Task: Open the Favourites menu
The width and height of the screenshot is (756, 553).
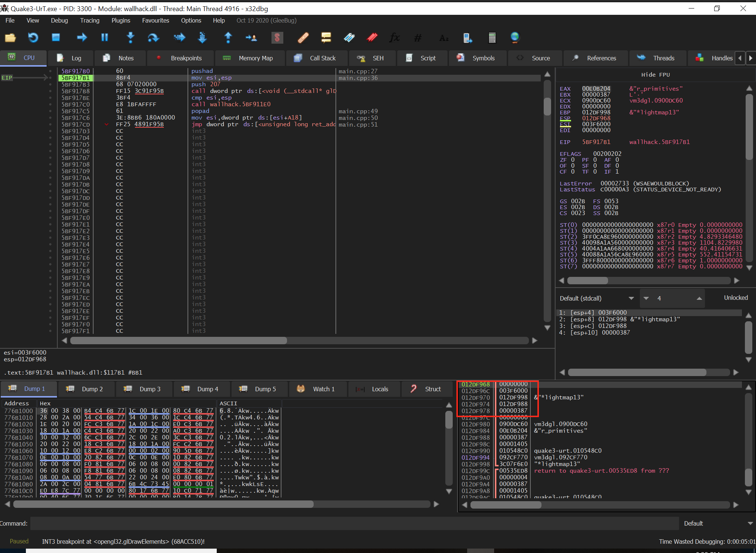Action: [156, 20]
